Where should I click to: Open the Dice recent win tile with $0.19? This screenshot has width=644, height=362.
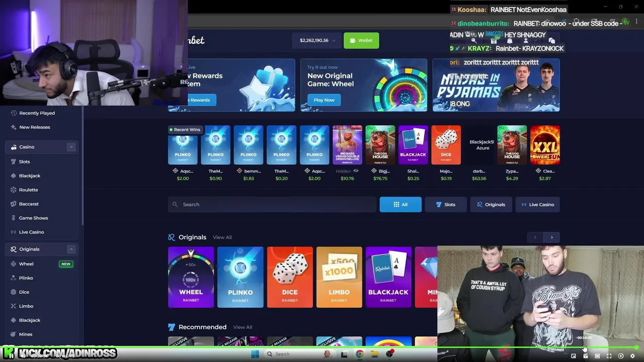[x=446, y=145]
